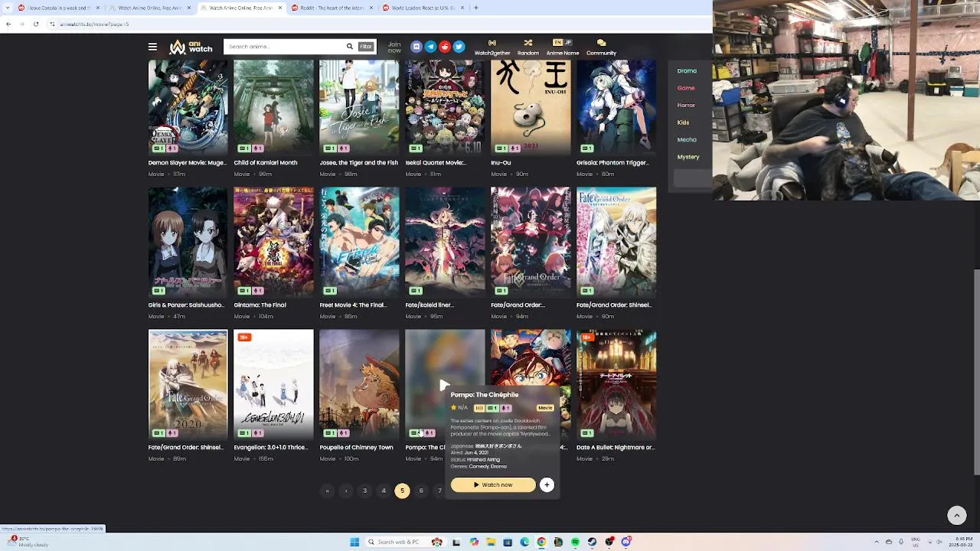Open Inu-Oh movie title
The width and height of the screenshot is (980, 551).
click(x=501, y=163)
